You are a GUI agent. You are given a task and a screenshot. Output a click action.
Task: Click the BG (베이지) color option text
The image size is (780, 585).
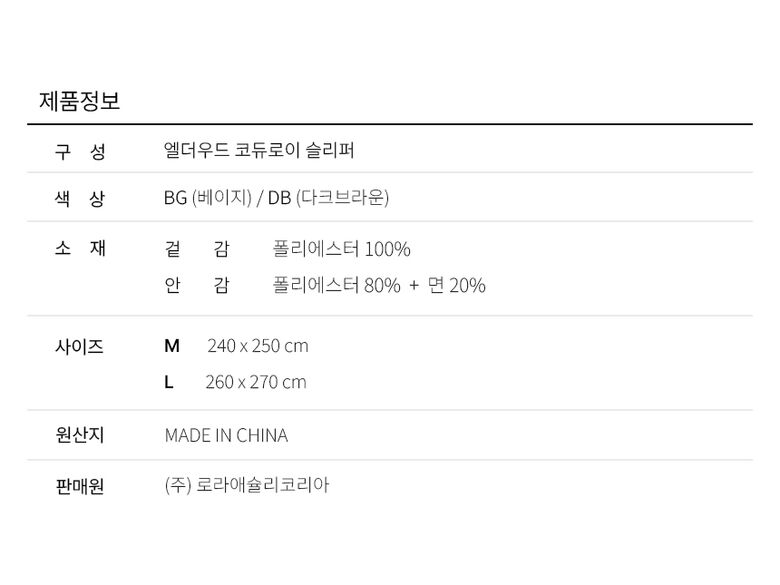pos(208,198)
